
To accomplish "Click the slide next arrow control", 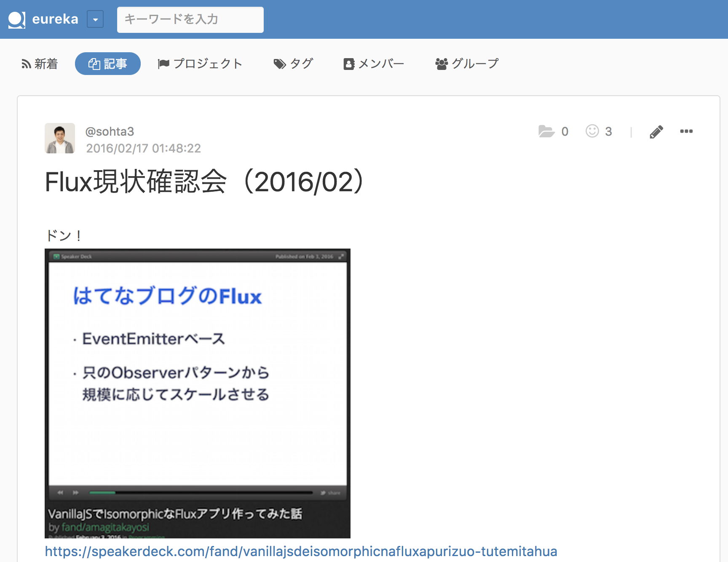I will (x=76, y=492).
